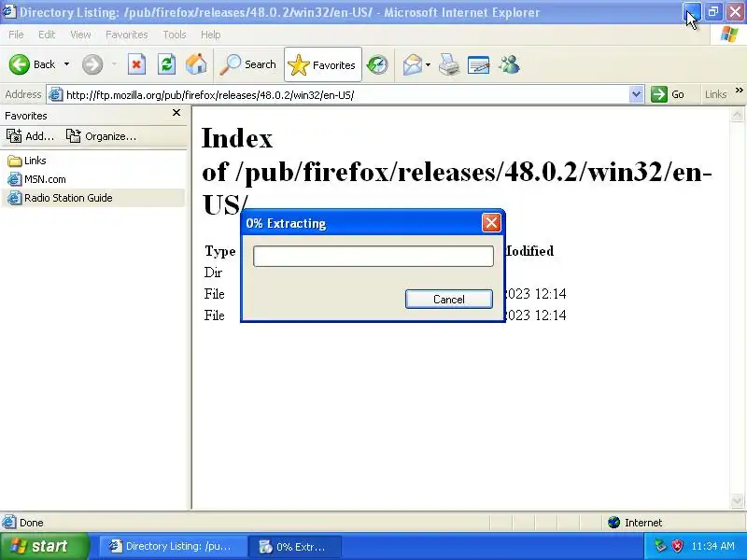Open the Back history dropdown arrow
Image resolution: width=747 pixels, height=560 pixels.
pos(66,64)
